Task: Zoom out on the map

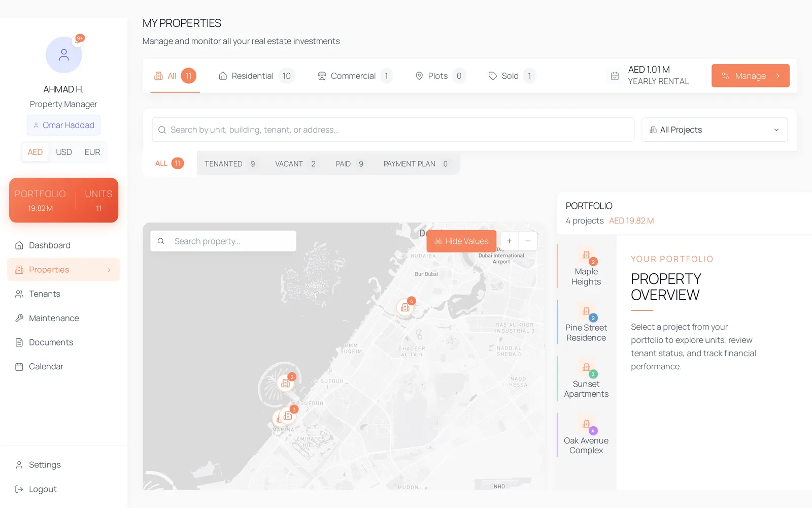Action: click(x=528, y=241)
